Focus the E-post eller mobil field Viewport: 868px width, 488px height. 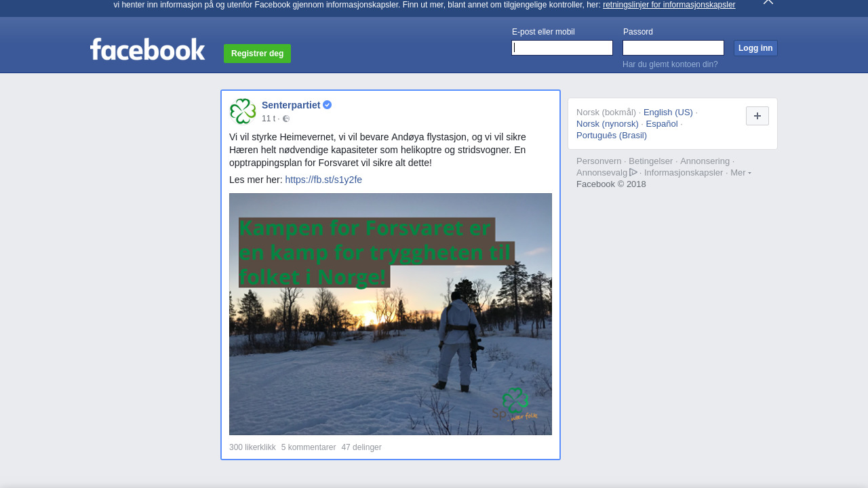click(x=562, y=47)
